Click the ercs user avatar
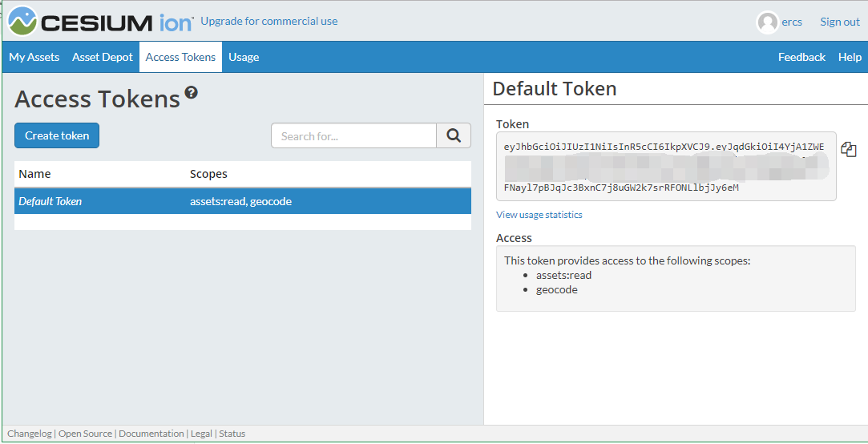The height and width of the screenshot is (444, 868). click(767, 22)
